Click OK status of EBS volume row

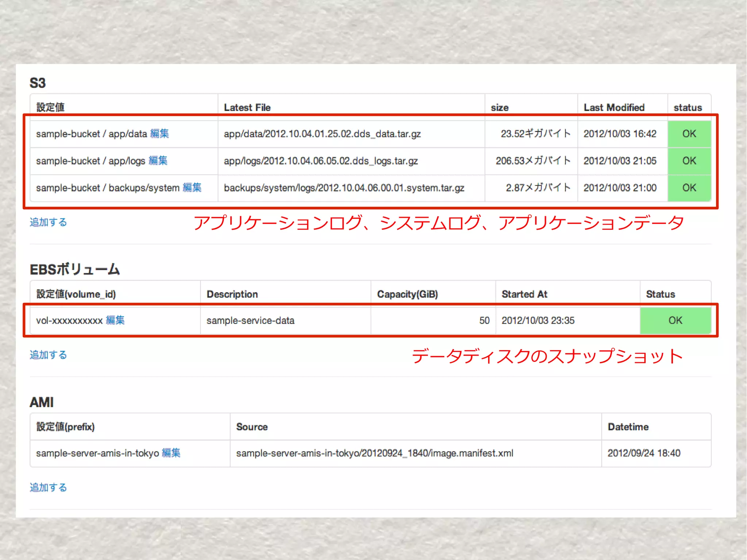point(675,320)
